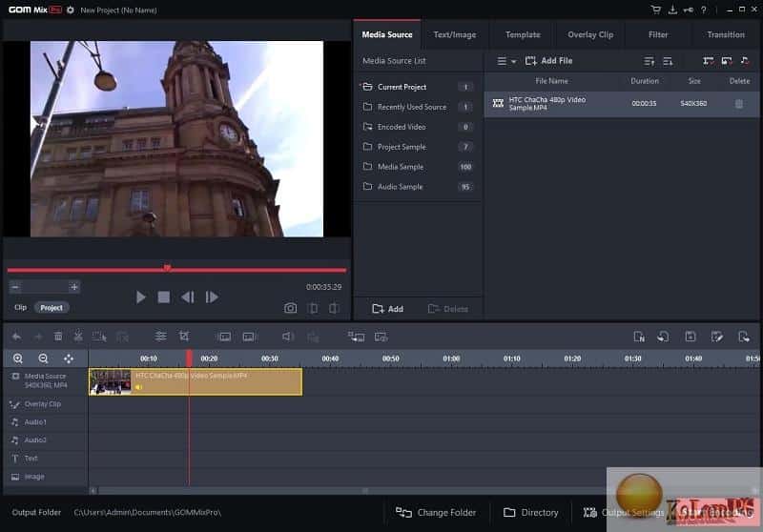763x532 pixels.
Task: Click the Change Folder button
Action: (x=436, y=513)
